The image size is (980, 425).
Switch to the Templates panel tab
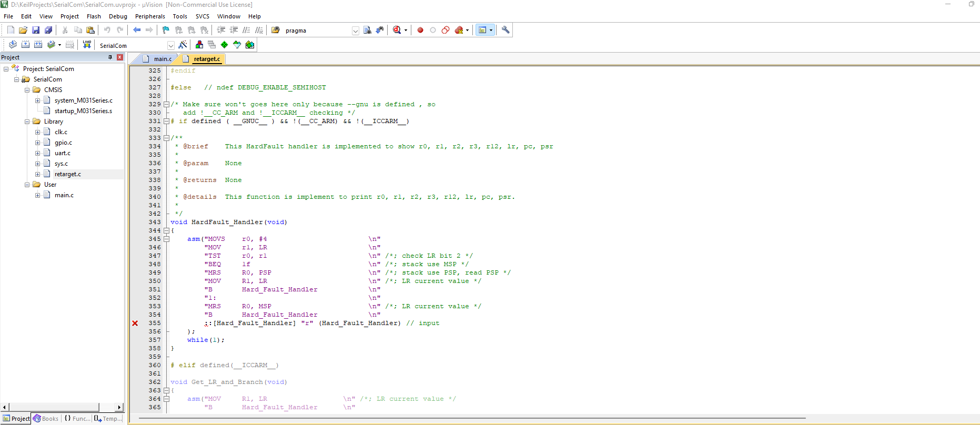[108, 419]
